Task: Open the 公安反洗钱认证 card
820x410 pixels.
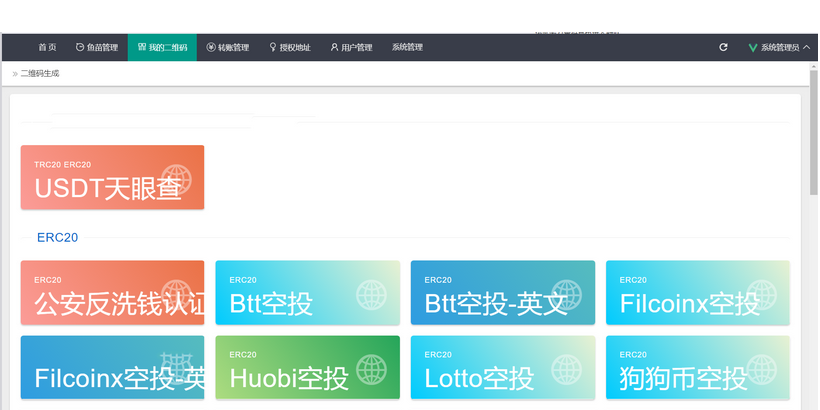Action: click(112, 293)
